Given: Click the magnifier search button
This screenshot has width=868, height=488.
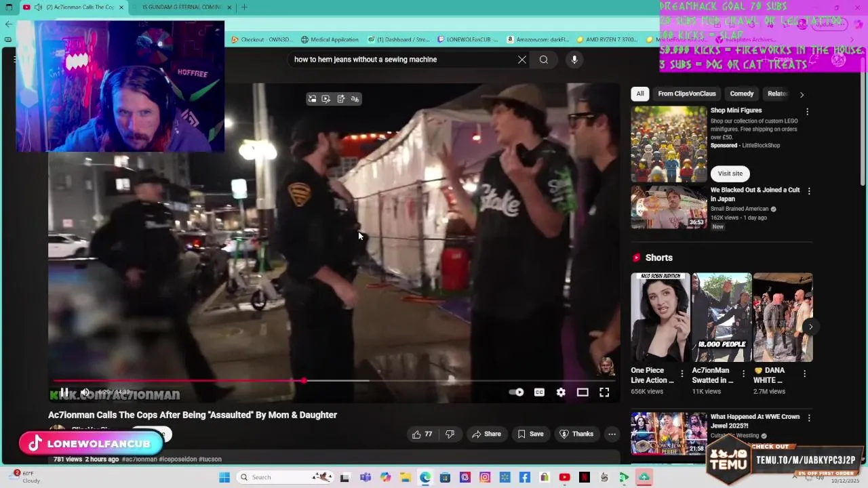Looking at the screenshot, I should click(544, 60).
